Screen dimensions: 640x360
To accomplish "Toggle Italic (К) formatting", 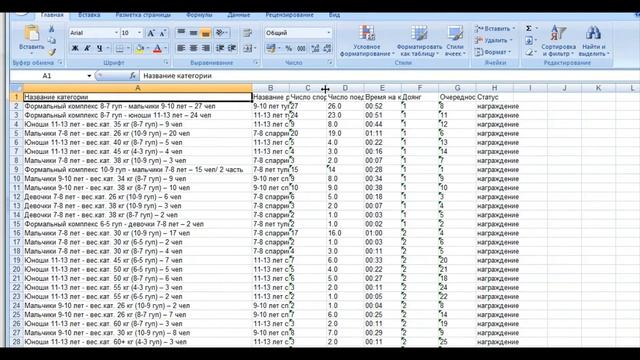I will 87,49.
